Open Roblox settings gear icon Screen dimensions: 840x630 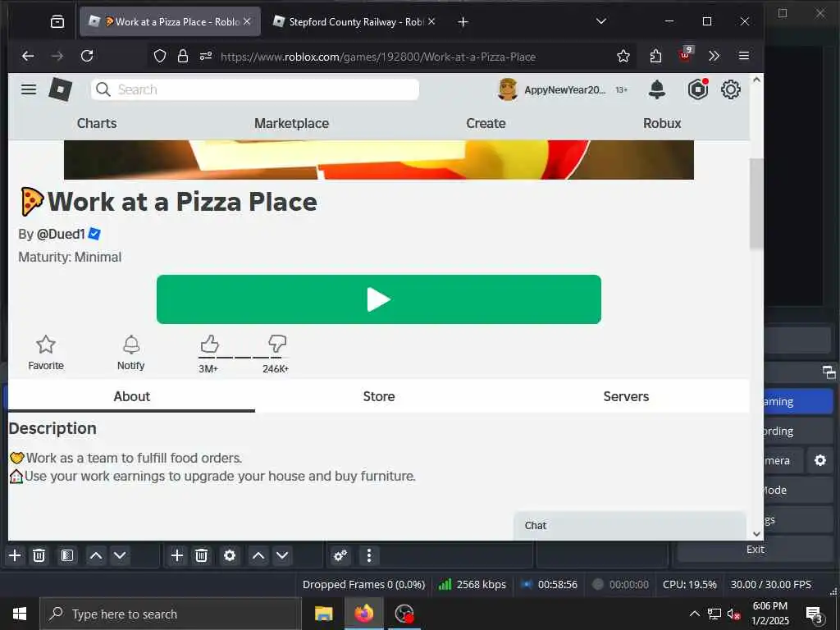coord(731,89)
